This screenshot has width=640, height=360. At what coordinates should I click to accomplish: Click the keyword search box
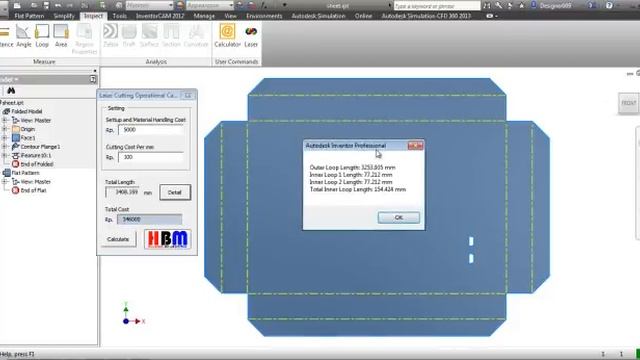437,6
